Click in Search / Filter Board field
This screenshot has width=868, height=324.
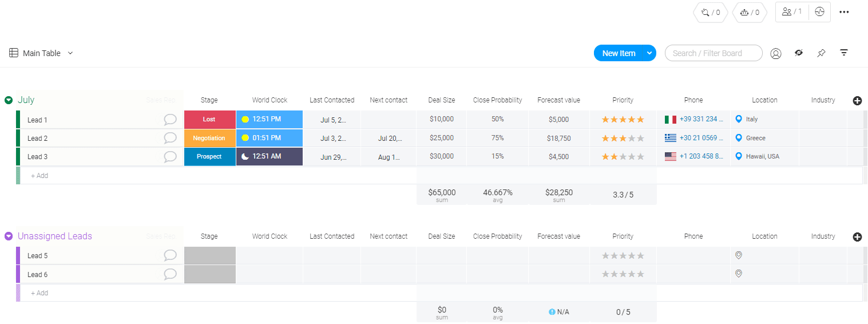pos(714,53)
